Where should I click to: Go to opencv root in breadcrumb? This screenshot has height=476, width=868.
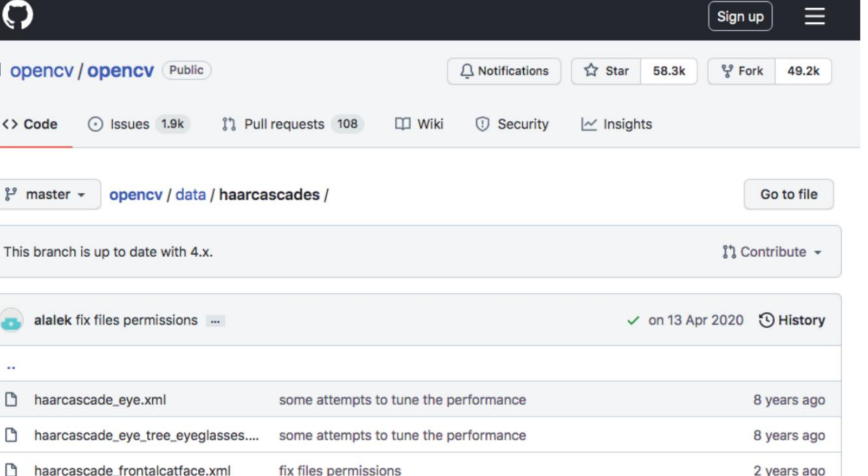[x=136, y=195]
